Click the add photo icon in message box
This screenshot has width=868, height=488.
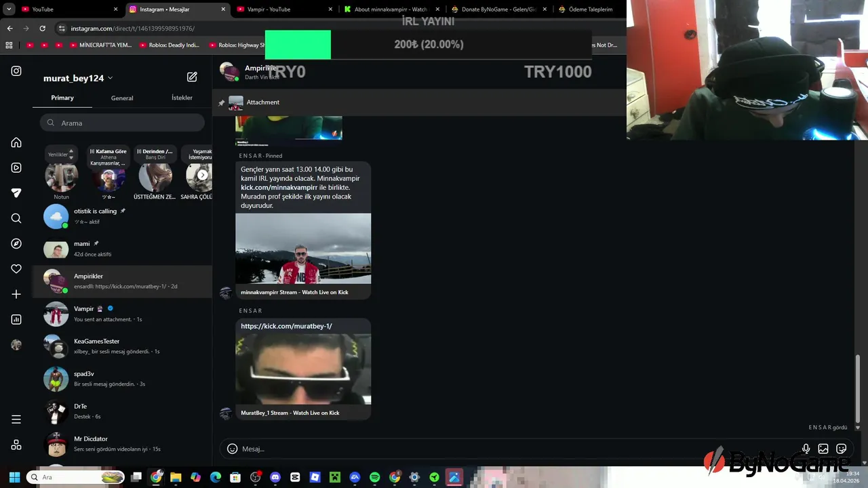pos(823,449)
